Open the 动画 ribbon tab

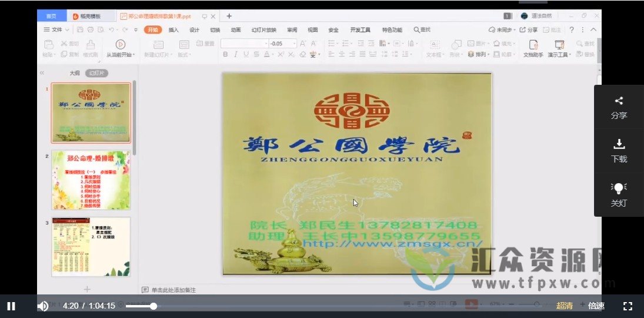click(236, 29)
